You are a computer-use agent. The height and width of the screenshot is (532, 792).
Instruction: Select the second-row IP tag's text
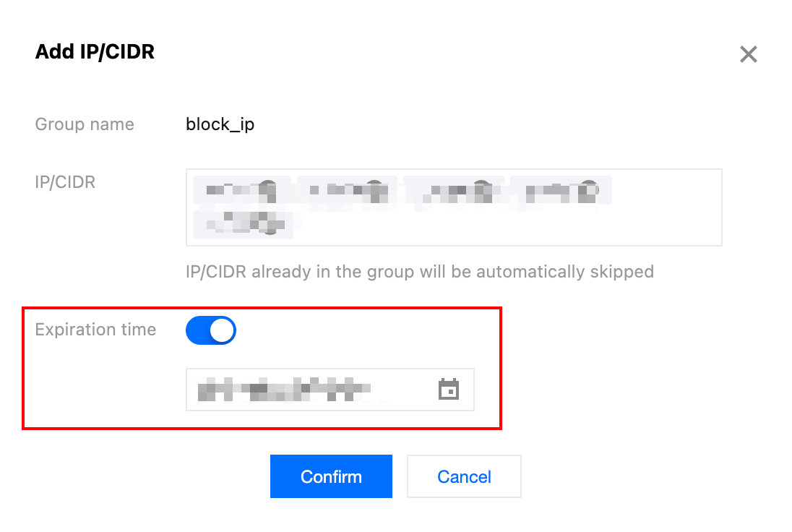click(231, 223)
